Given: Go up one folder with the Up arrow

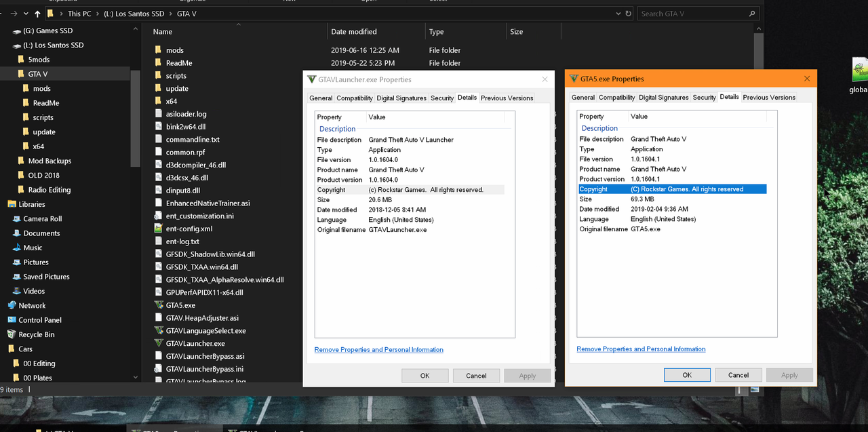Looking at the screenshot, I should [37, 14].
